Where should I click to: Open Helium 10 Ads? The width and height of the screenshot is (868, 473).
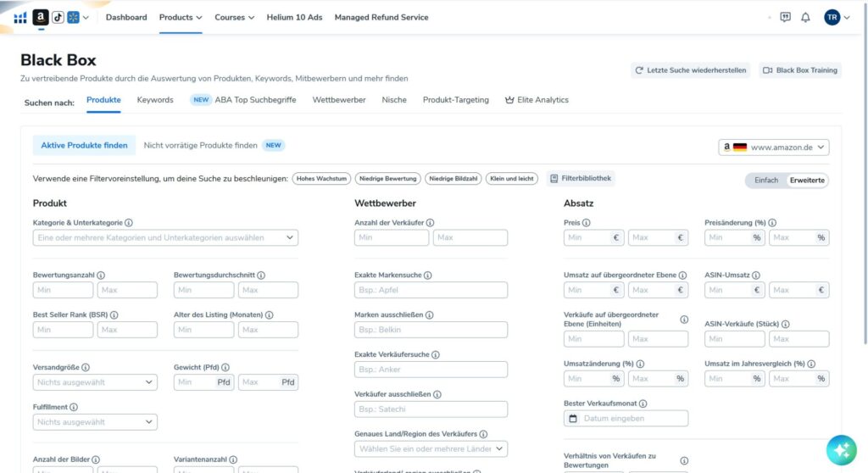[294, 17]
